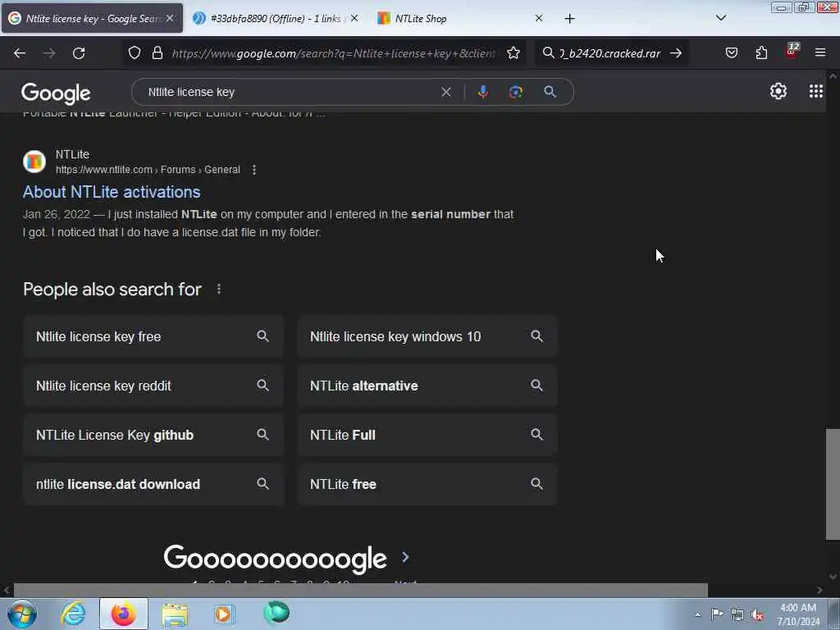This screenshot has height=630, width=840.
Task: Open the Action Center flag icon
Action: pyautogui.click(x=717, y=614)
